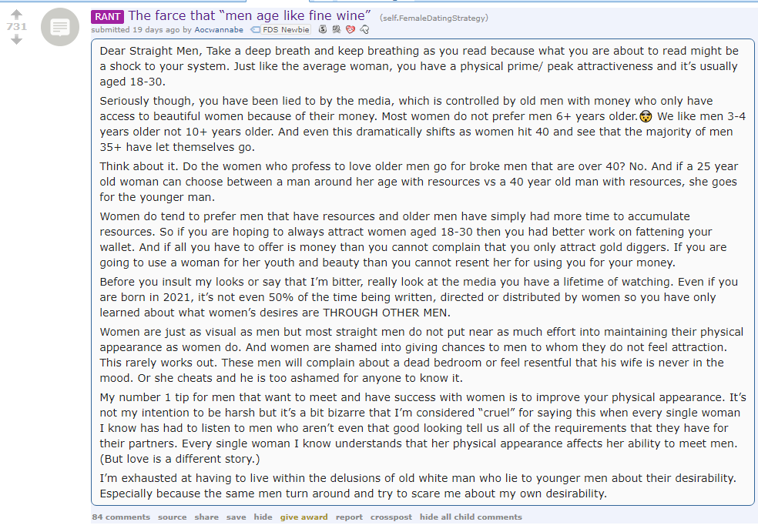Click give award under the post
This screenshot has width=758, height=532.
pyautogui.click(x=304, y=517)
